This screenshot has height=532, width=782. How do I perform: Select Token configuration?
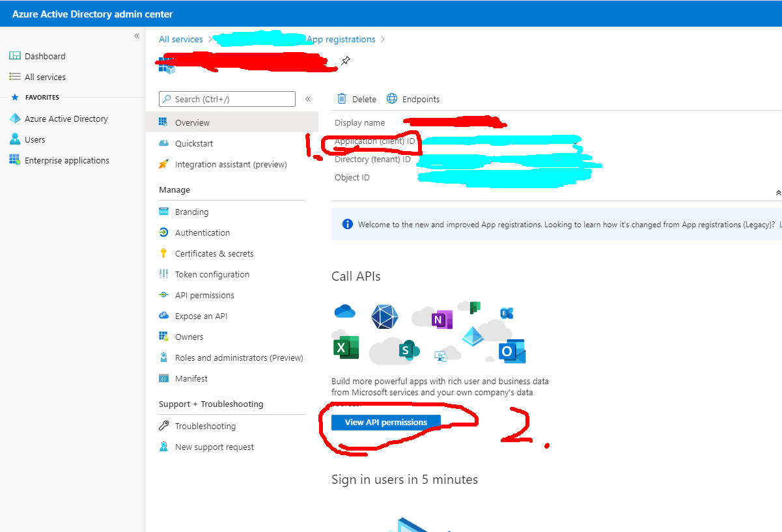(x=232, y=274)
